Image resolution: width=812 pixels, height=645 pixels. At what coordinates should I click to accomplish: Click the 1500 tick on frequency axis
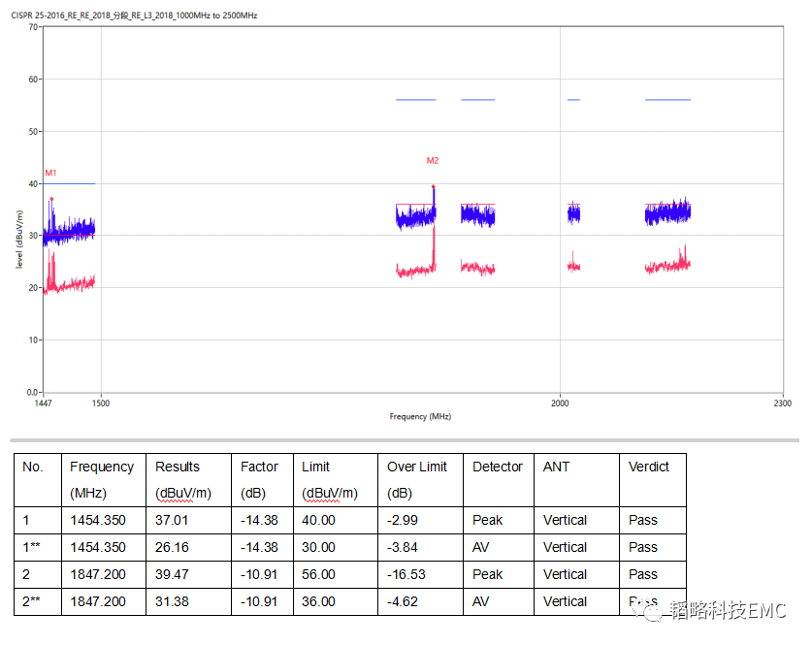[x=101, y=403]
